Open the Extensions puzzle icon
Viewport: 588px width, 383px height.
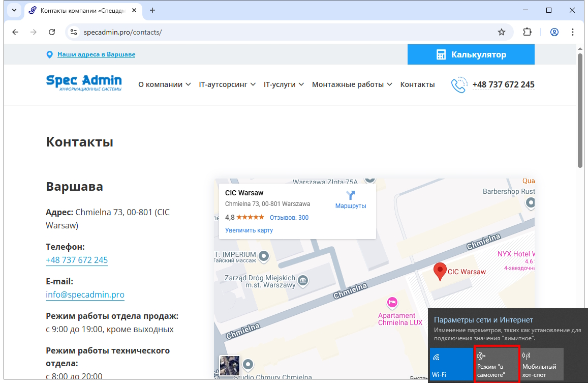[x=527, y=32]
